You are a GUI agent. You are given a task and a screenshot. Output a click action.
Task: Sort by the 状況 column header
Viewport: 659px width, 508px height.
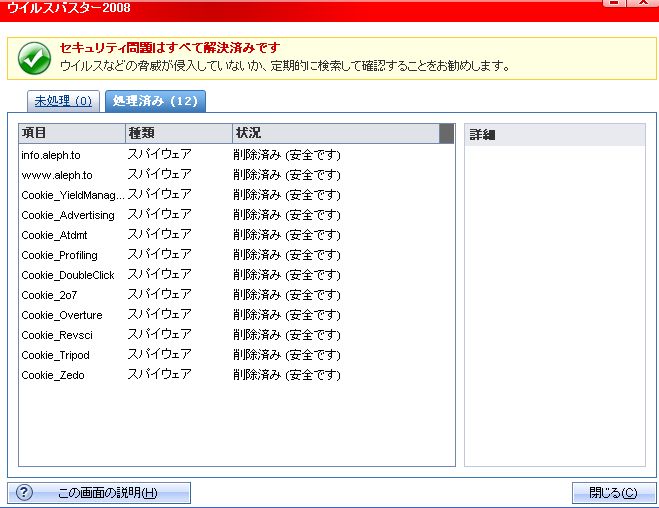pos(336,133)
